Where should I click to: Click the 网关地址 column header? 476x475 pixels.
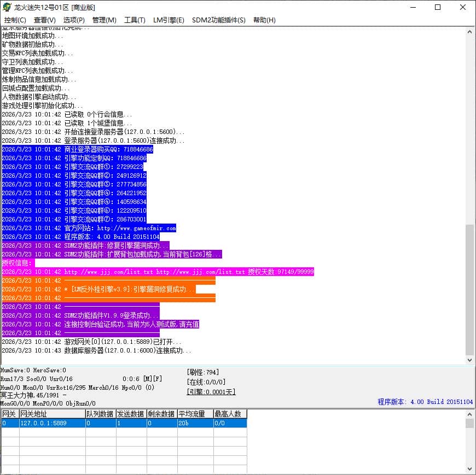[52, 414]
